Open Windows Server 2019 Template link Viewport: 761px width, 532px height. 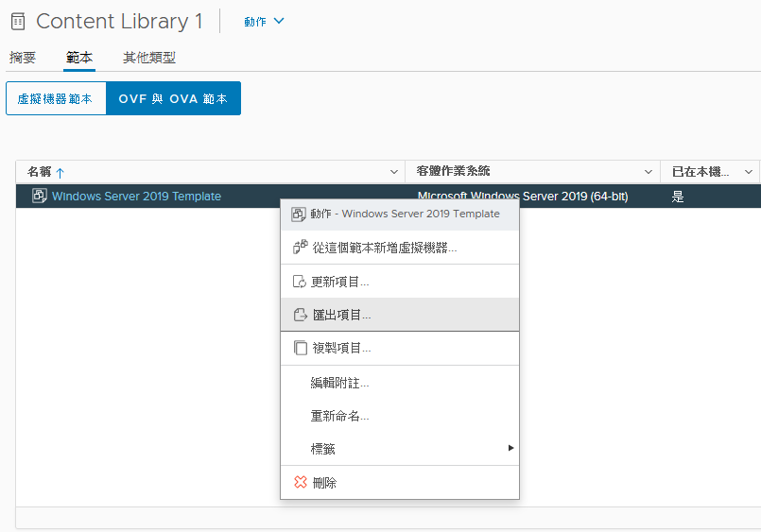click(136, 196)
